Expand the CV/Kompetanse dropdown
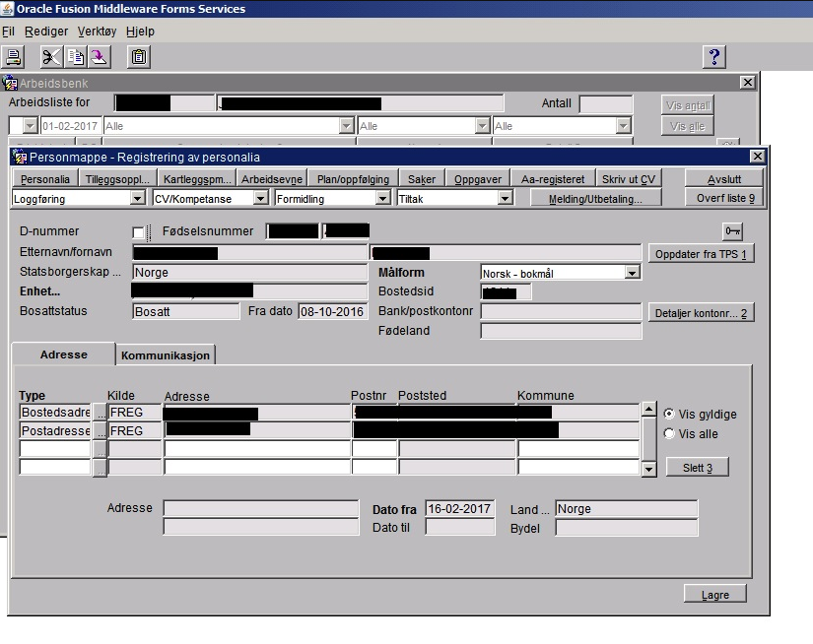813x644 pixels. tap(261, 199)
